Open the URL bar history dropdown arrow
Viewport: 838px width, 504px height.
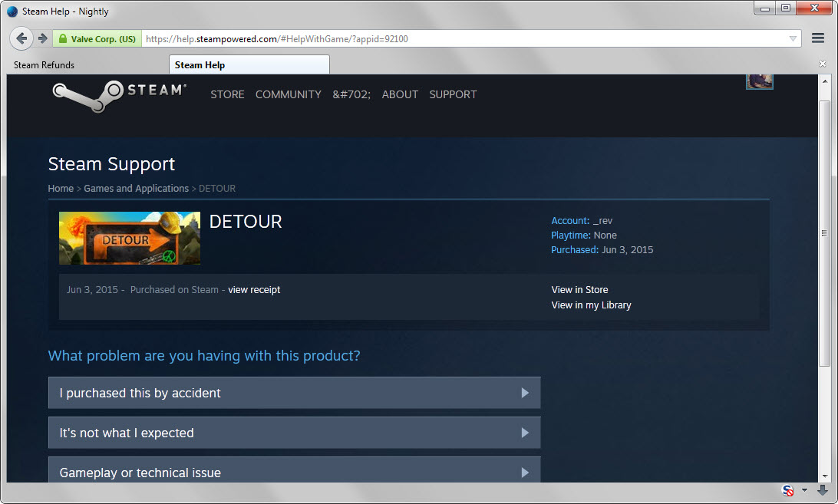pyautogui.click(x=793, y=38)
